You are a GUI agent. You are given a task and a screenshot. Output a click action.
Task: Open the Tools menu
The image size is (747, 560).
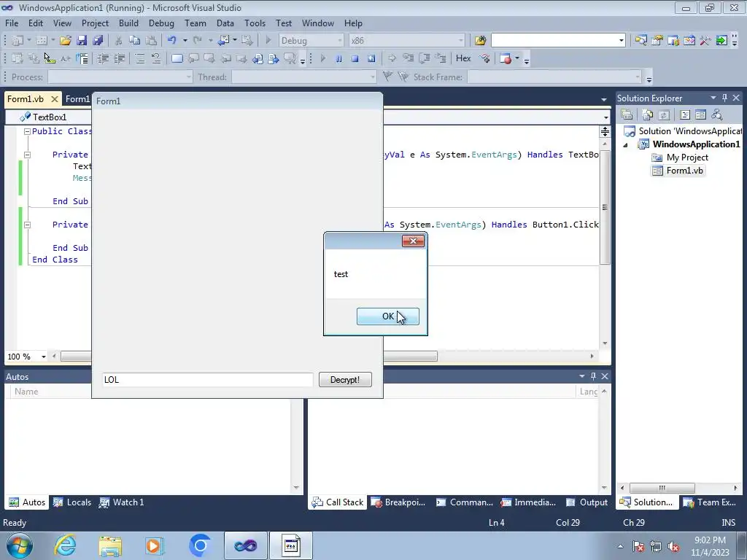click(255, 23)
